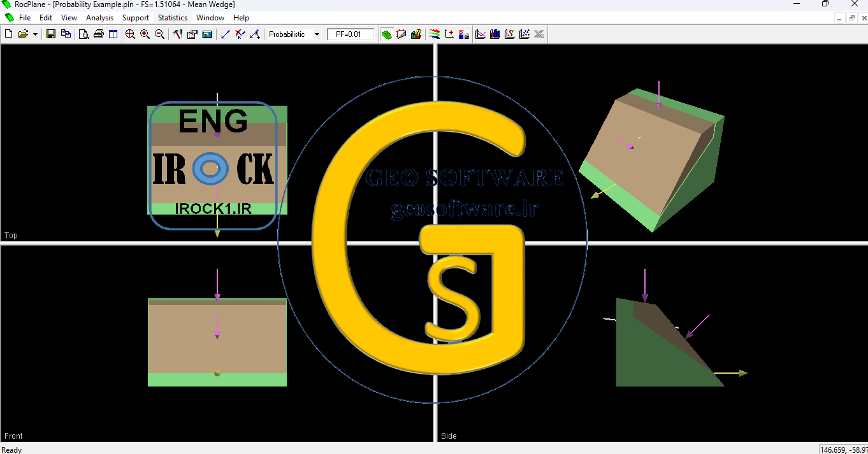868x454 pixels.
Task: Open Print Preview icon
Action: [x=83, y=34]
